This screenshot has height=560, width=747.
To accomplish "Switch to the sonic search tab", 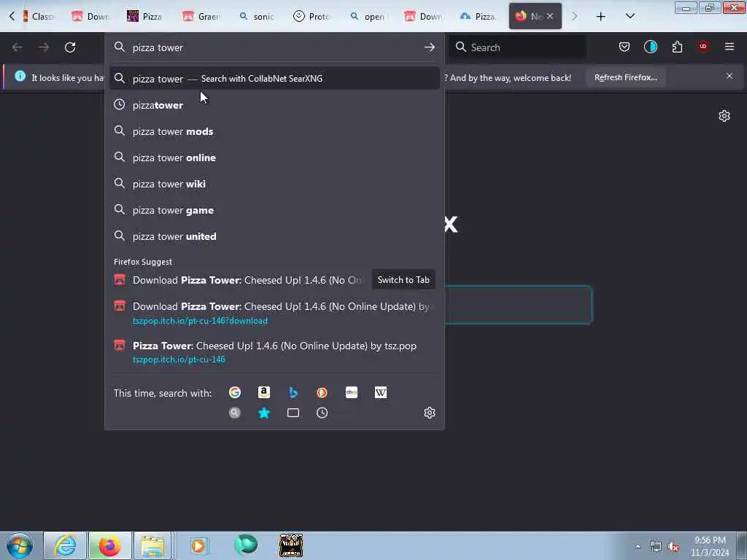I will [x=256, y=16].
